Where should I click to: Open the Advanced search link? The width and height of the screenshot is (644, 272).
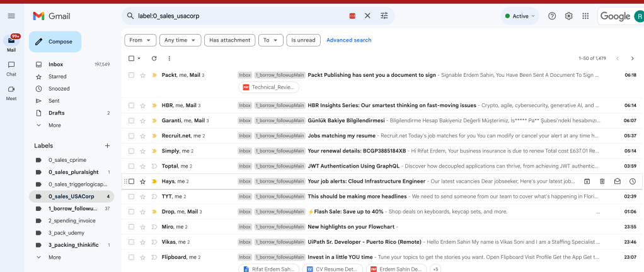tap(348, 40)
